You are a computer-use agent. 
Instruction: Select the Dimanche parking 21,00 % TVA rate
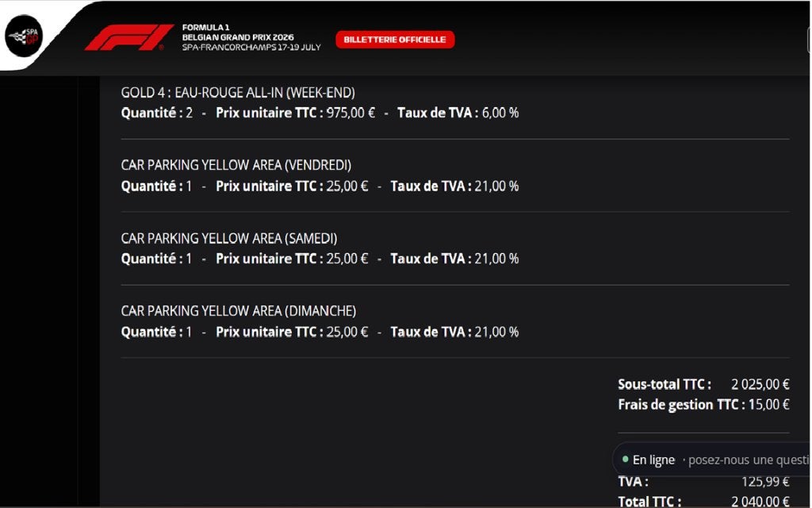click(496, 332)
